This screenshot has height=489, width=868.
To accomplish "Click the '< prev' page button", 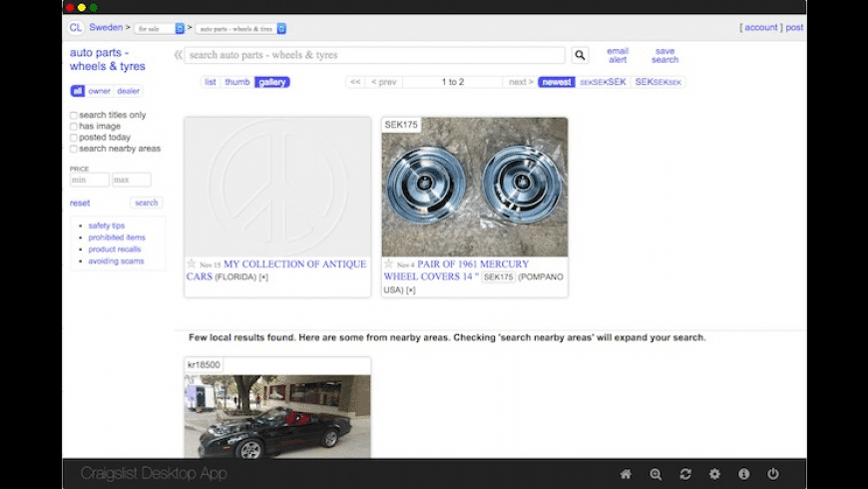I will 384,82.
